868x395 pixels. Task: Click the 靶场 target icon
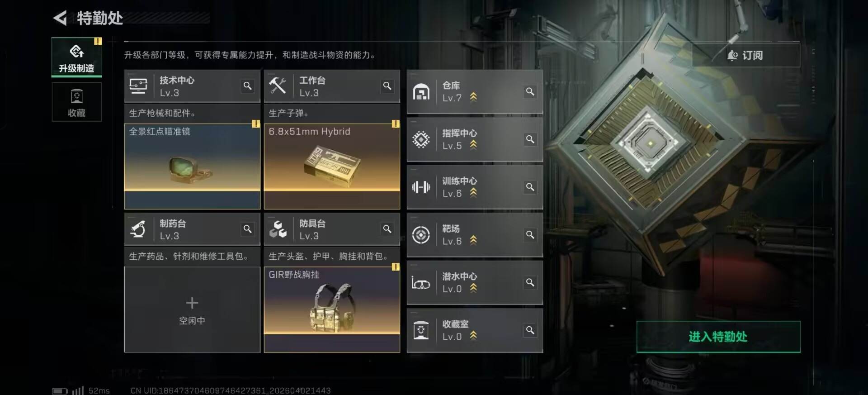click(421, 235)
